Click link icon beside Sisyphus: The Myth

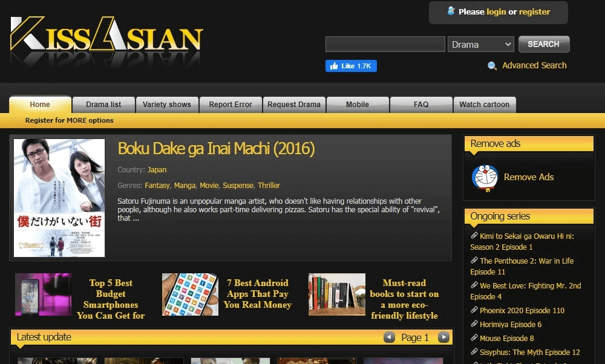point(474,351)
